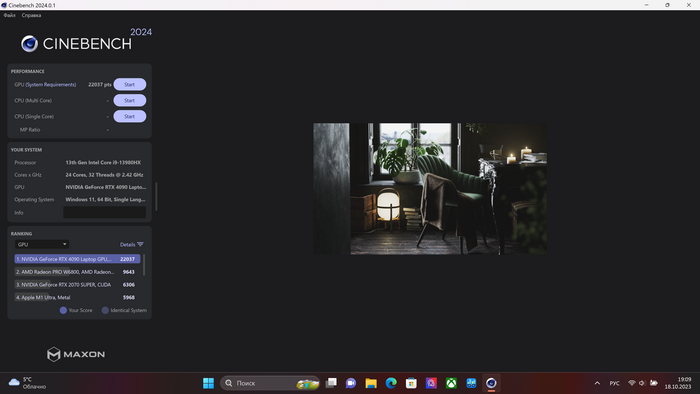Start the GPU benchmark test
The width and height of the screenshot is (700, 394).
[x=129, y=84]
